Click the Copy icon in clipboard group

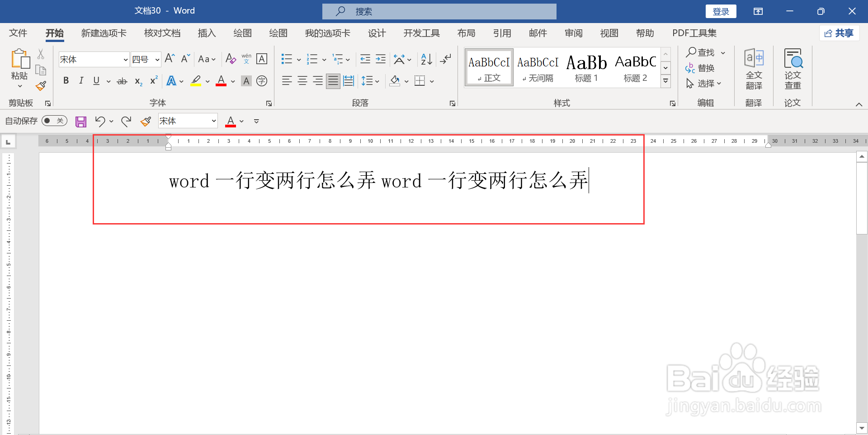pyautogui.click(x=41, y=70)
